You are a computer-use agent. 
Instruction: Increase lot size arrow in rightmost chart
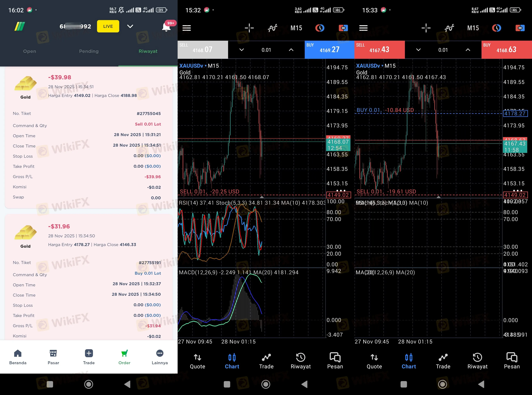pyautogui.click(x=468, y=50)
